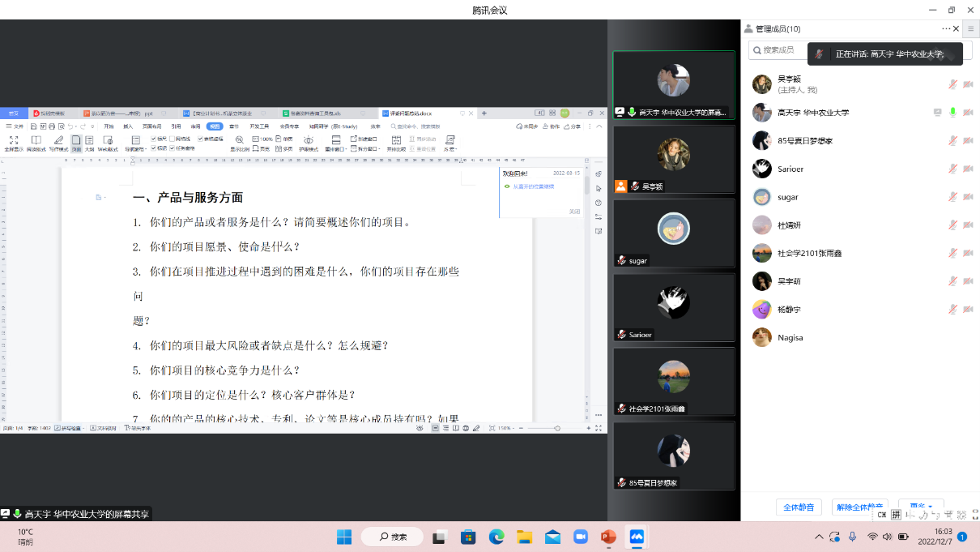This screenshot has width=980, height=552.
Task: Click camera icon next to Sarioer
Action: (x=967, y=169)
